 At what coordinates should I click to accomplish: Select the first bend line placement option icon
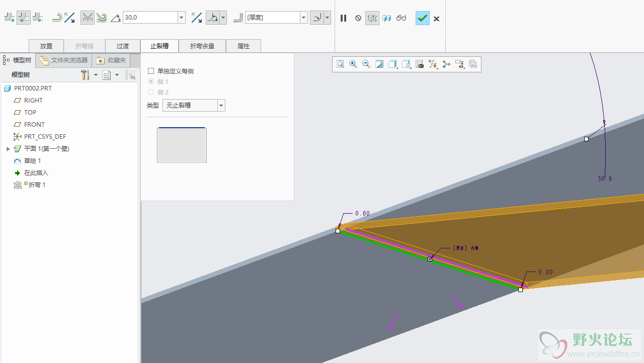10,18
